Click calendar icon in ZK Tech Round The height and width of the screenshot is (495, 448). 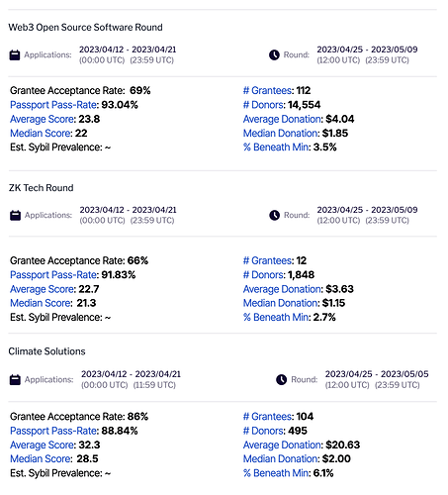(x=15, y=215)
